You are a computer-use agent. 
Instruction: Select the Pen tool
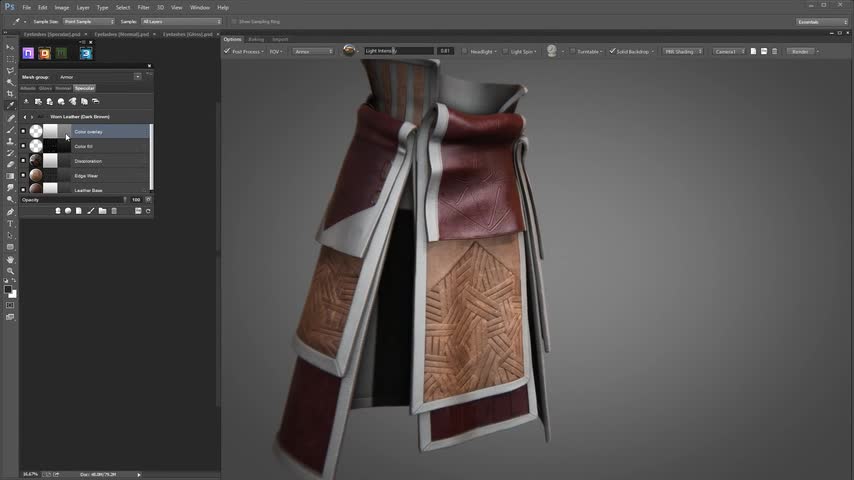pyautogui.click(x=10, y=212)
